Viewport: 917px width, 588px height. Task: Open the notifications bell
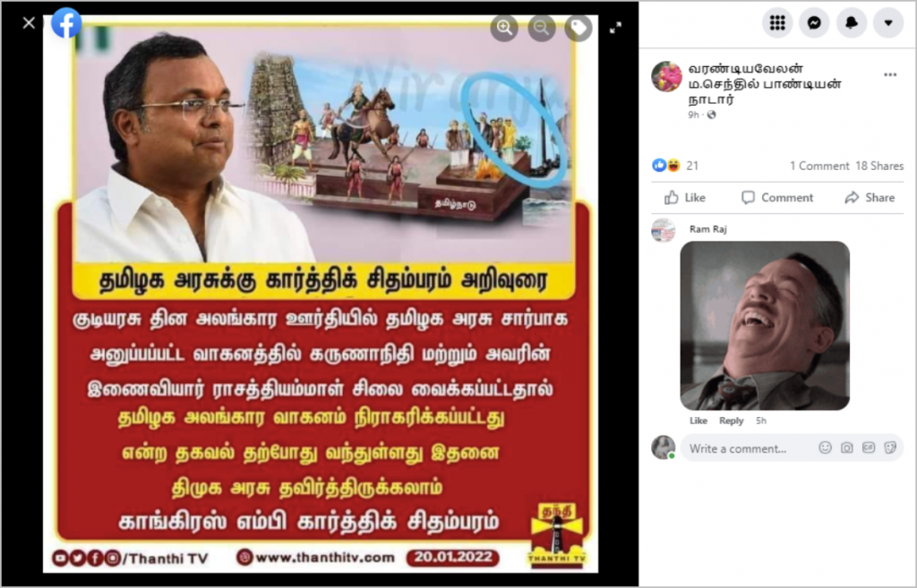pos(852,22)
